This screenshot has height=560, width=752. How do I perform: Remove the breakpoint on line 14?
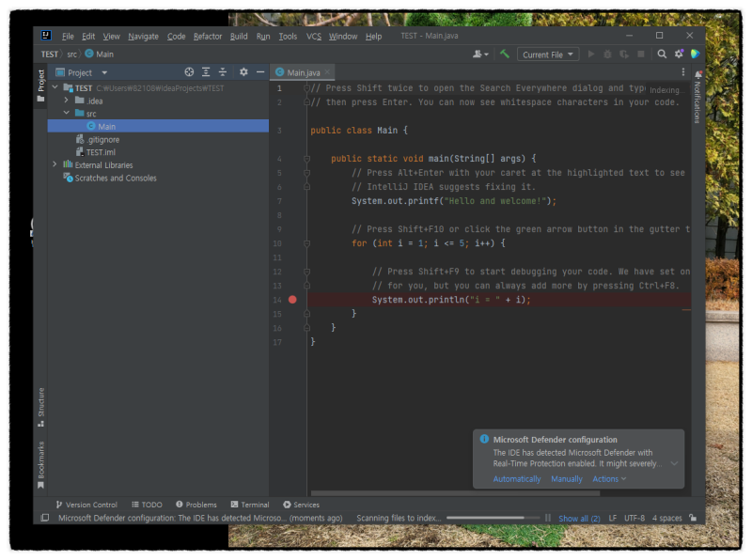click(294, 299)
